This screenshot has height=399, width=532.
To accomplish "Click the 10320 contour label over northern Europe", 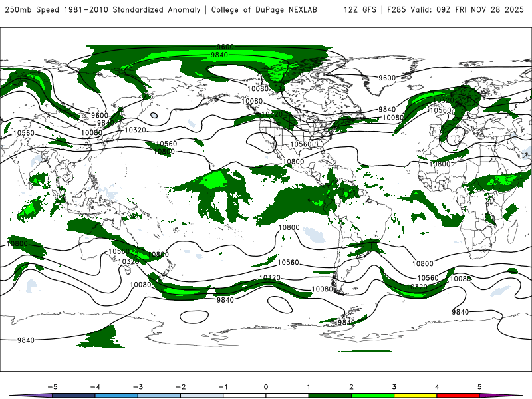I will tap(444, 100).
